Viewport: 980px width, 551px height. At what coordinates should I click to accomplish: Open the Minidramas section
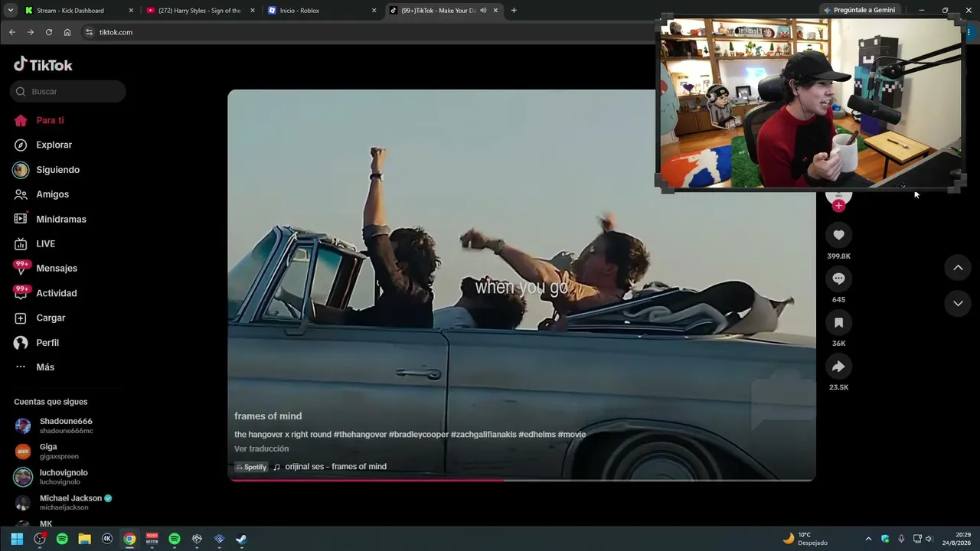(x=61, y=219)
